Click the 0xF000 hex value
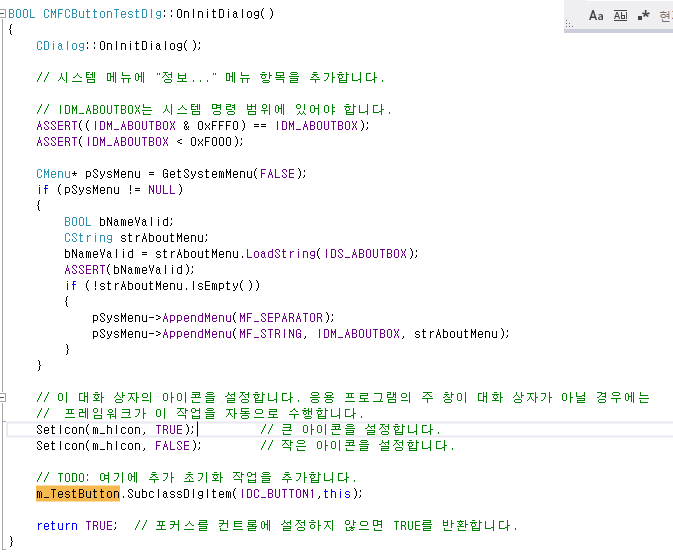This screenshot has width=673, height=559. coord(211,142)
